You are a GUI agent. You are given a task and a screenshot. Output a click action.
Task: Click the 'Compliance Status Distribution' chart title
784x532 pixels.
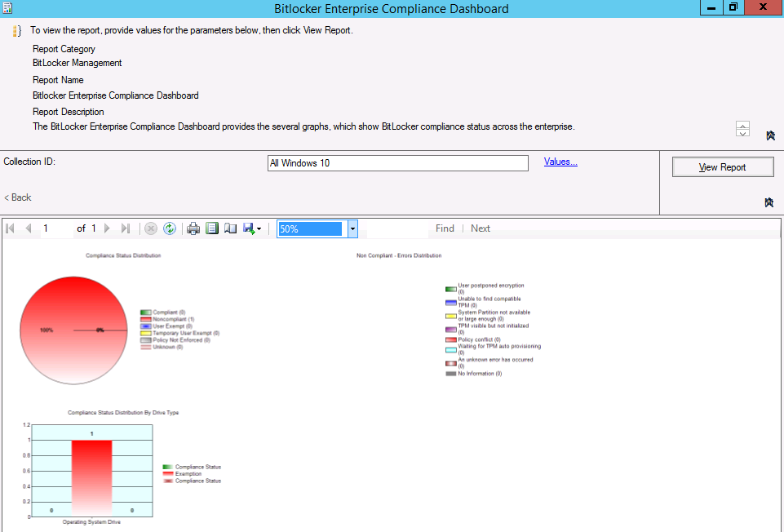point(123,255)
